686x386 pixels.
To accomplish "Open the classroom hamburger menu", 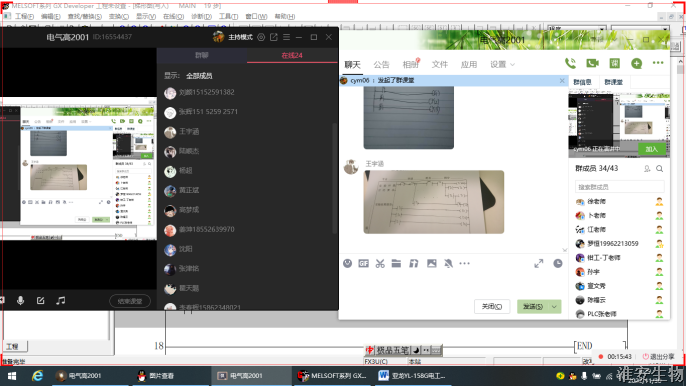I will 287,37.
